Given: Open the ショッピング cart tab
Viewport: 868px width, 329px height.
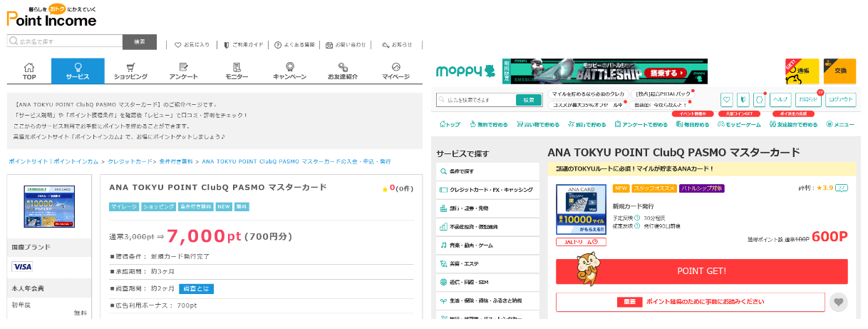Looking at the screenshot, I should 130,71.
